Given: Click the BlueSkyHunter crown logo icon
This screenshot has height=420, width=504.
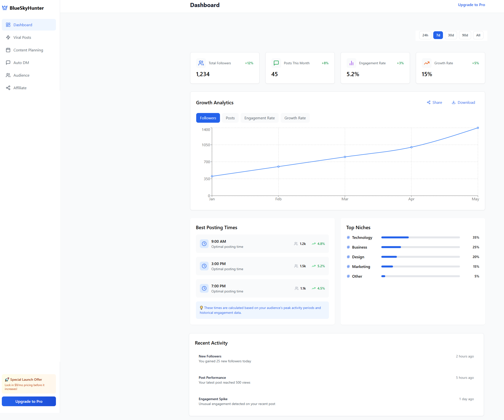Looking at the screenshot, I should pyautogui.click(x=5, y=8).
